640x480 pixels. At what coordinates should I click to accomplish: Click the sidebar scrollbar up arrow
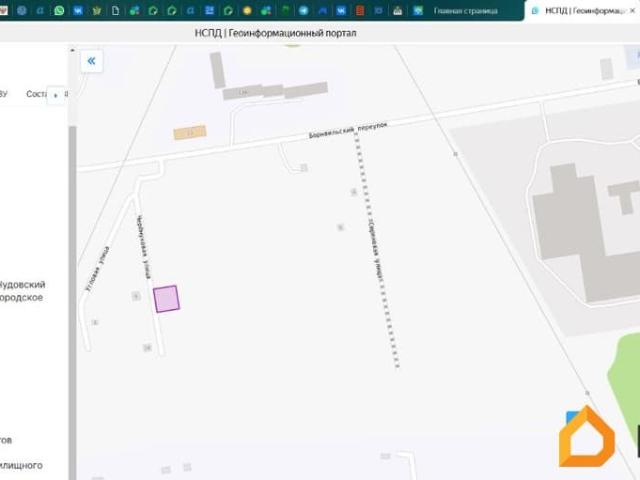click(73, 50)
